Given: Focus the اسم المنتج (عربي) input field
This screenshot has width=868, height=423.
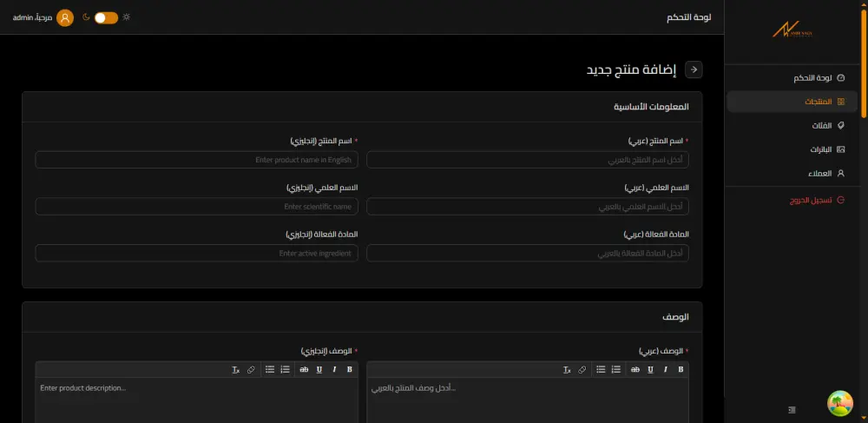Looking at the screenshot, I should [x=528, y=160].
